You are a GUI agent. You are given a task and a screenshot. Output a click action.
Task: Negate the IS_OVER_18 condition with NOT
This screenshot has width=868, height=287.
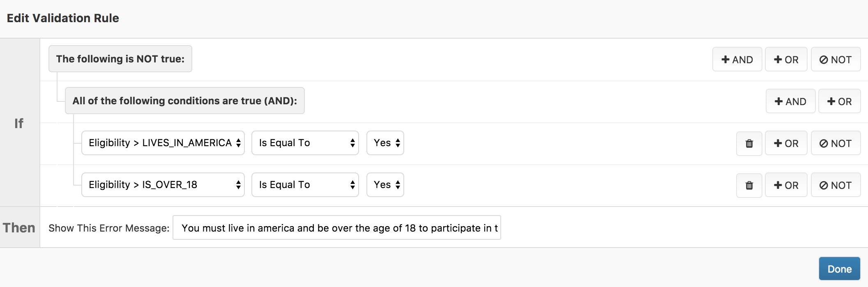click(835, 185)
